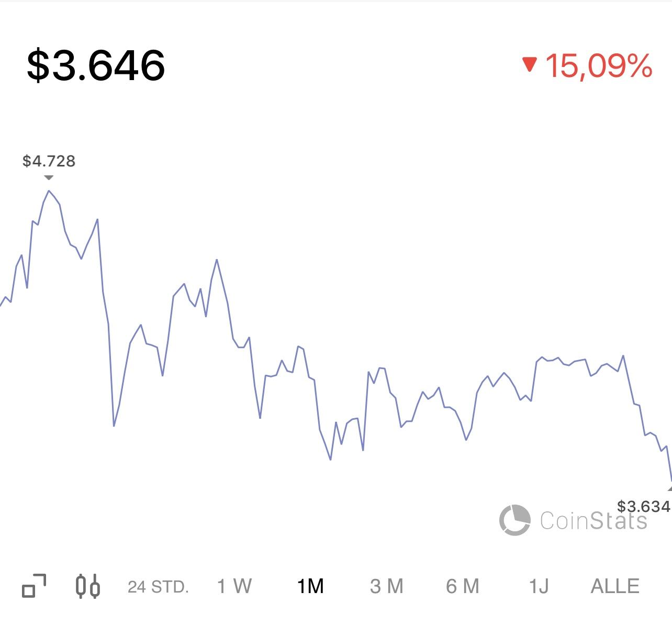Select the 3 M time range
Viewport: 672px width, 625px height.
387,586
